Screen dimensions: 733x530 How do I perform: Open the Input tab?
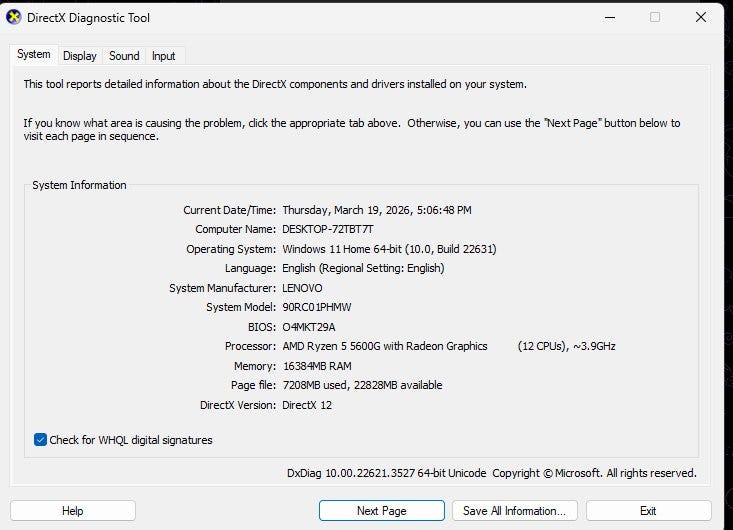click(x=164, y=56)
